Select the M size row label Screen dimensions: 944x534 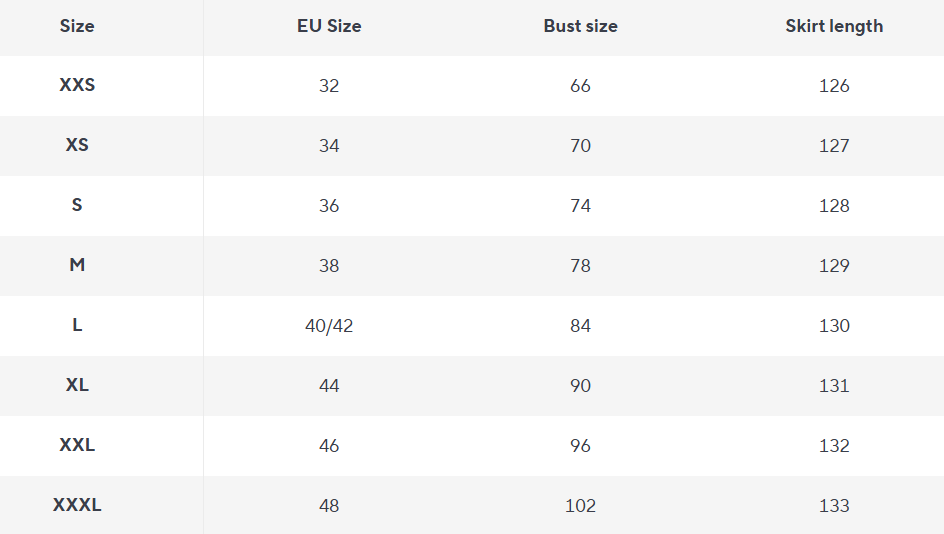pos(77,265)
